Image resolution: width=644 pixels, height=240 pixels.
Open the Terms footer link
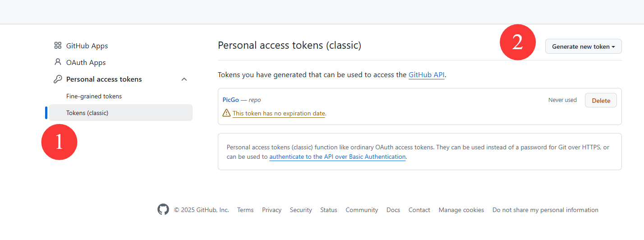click(245, 210)
